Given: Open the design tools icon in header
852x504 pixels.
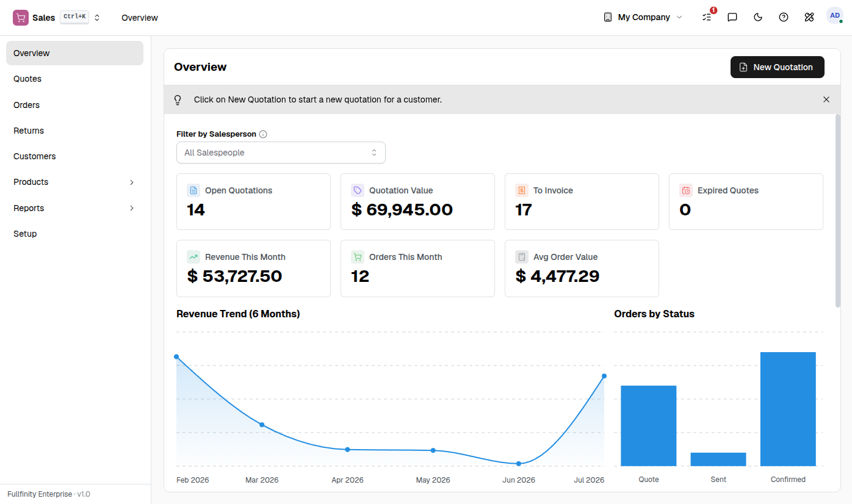Looking at the screenshot, I should [x=809, y=17].
